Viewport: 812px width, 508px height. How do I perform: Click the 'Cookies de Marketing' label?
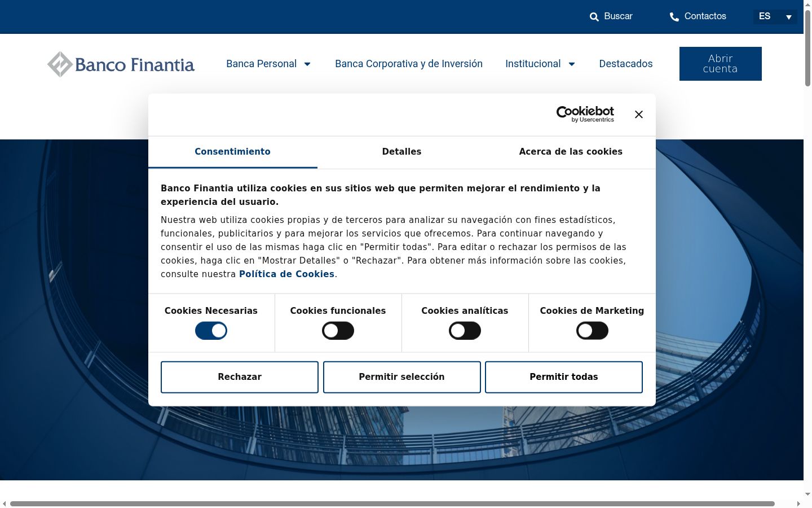(592, 311)
